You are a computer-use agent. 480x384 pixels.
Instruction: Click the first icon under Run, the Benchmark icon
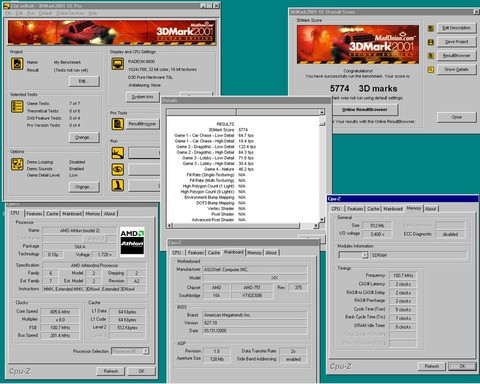click(118, 153)
